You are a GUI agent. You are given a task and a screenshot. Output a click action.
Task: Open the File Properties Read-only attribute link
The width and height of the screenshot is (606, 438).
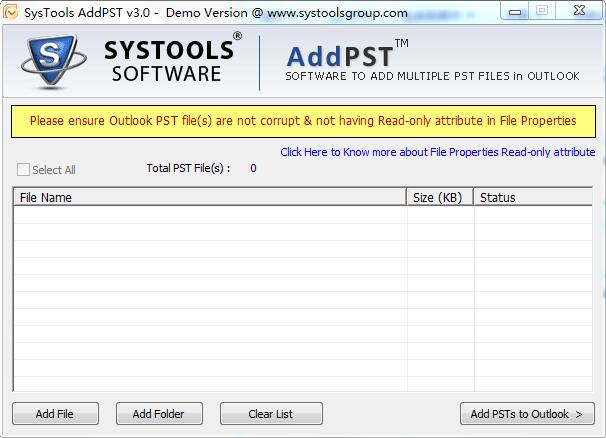(x=437, y=152)
